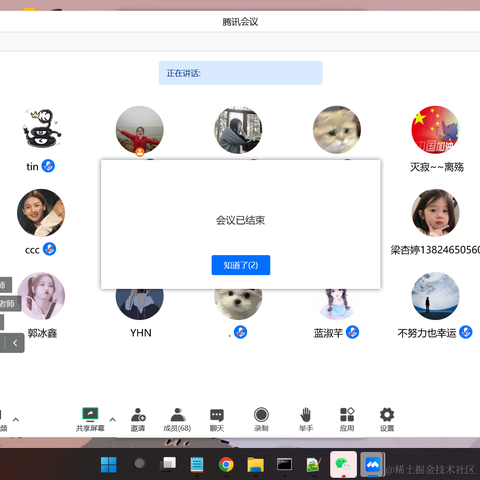Switch to Tencent Meeting on the taskbar
Screen dimensions: 480x480
tap(373, 464)
